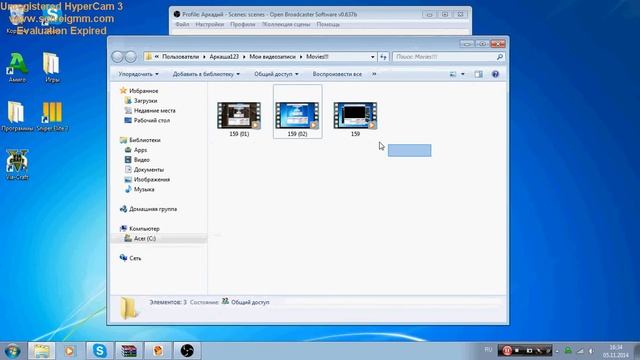Select 'Избранное' in navigation pane
Screen dimensions: 640x360
(x=139, y=91)
